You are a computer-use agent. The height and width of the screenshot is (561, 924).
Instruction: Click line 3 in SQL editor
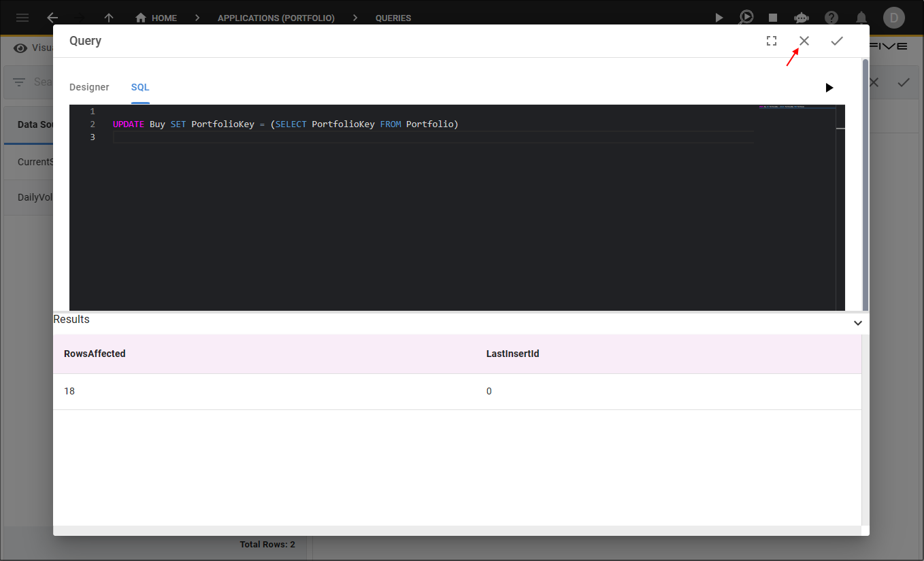pos(433,137)
